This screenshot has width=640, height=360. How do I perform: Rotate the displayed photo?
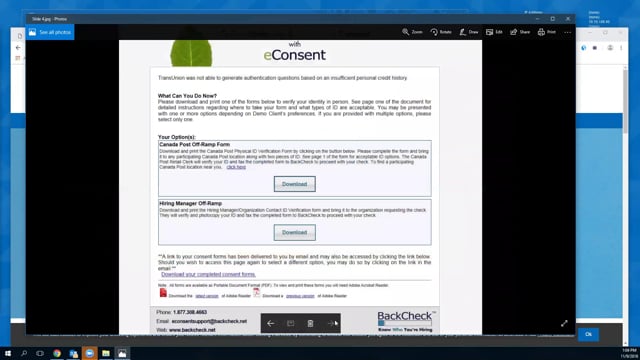click(441, 32)
